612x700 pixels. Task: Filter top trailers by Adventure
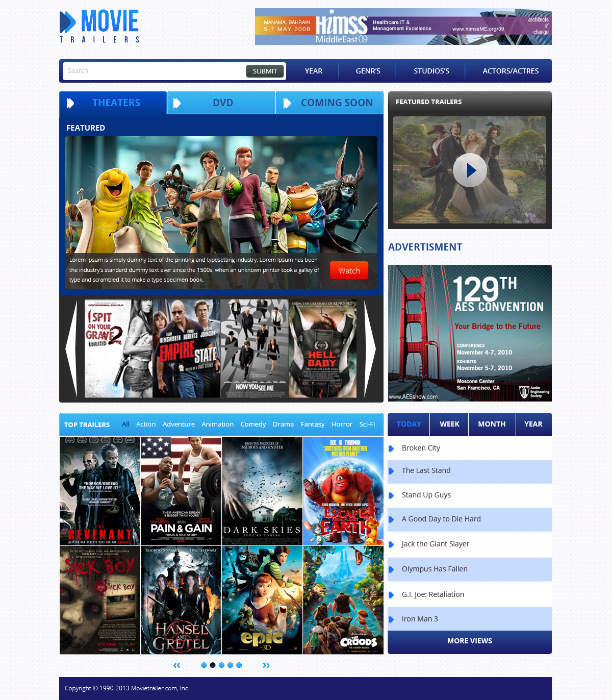click(178, 424)
